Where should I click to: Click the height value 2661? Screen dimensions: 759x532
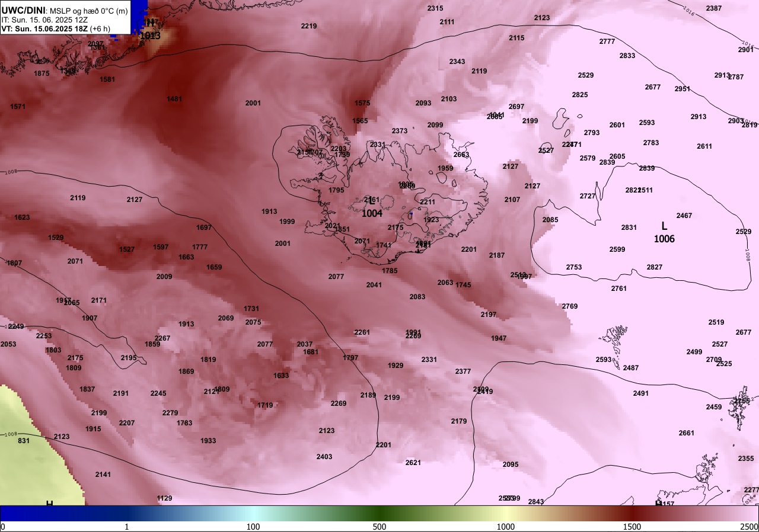[x=686, y=433]
